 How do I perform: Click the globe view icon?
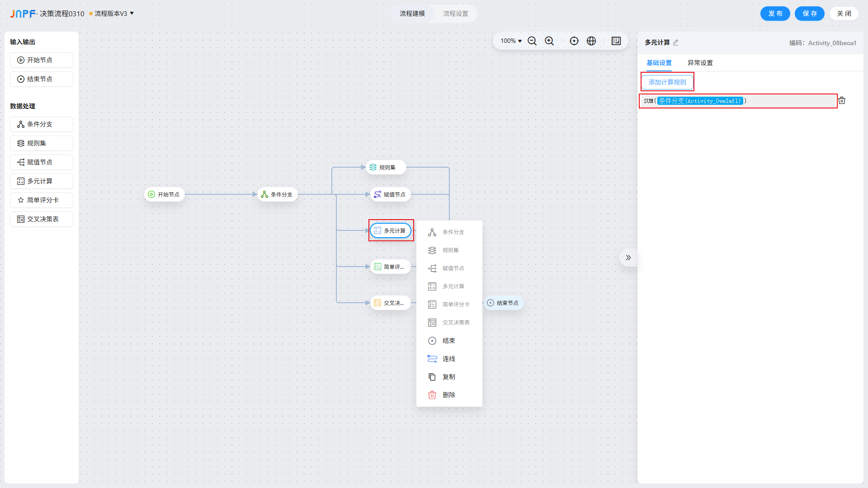[x=591, y=41]
